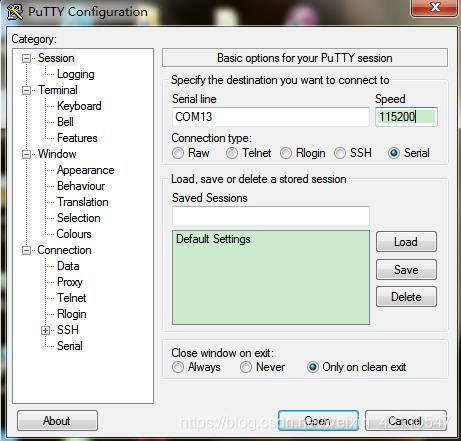Click the PuTTY icon in the title bar

15,12
